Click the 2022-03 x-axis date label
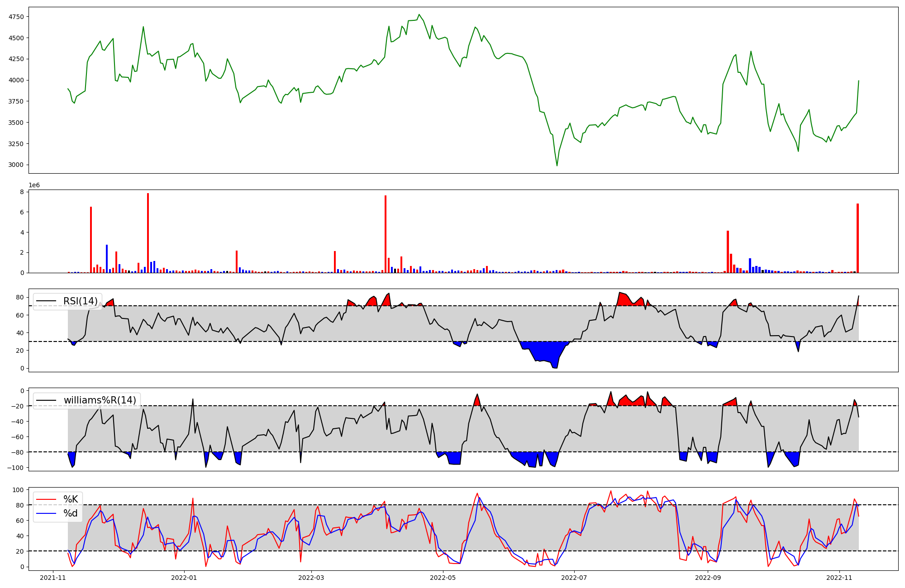The image size is (905, 588). coord(311,578)
